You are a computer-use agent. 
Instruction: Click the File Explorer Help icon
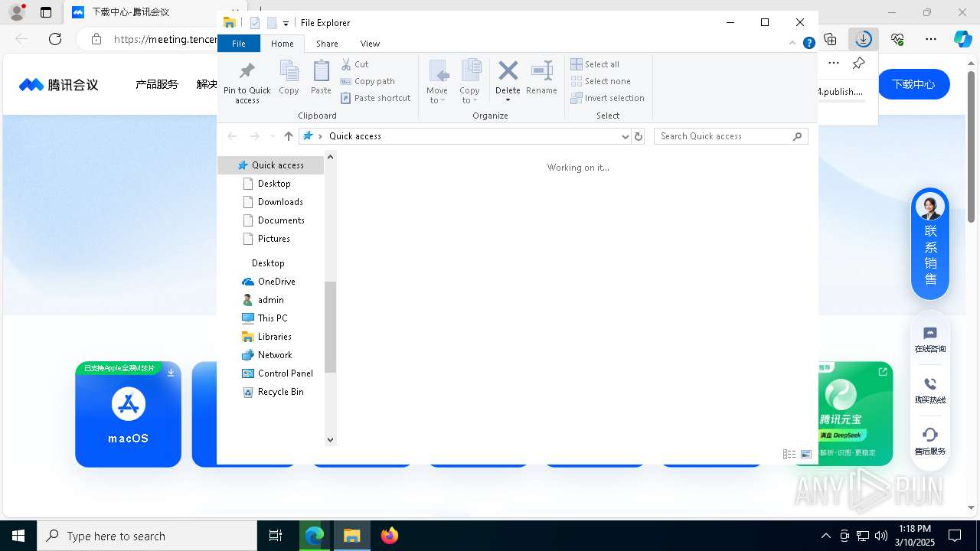pyautogui.click(x=808, y=44)
